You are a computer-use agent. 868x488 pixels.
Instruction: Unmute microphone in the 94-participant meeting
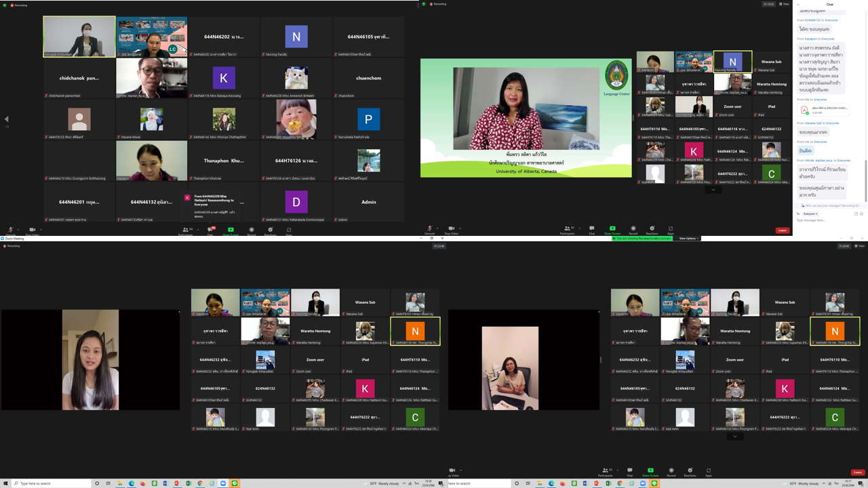(x=10, y=230)
